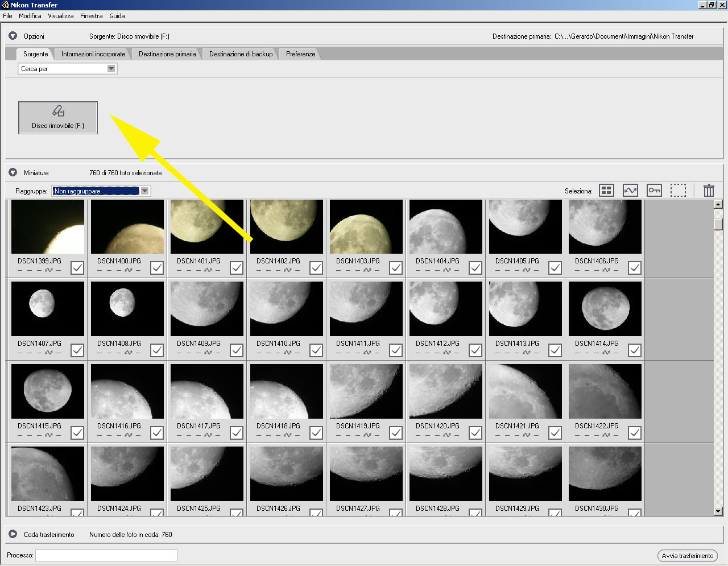Screen dimensions: 728x566
Task: Open the Visualizza menu
Action: click(x=60, y=16)
